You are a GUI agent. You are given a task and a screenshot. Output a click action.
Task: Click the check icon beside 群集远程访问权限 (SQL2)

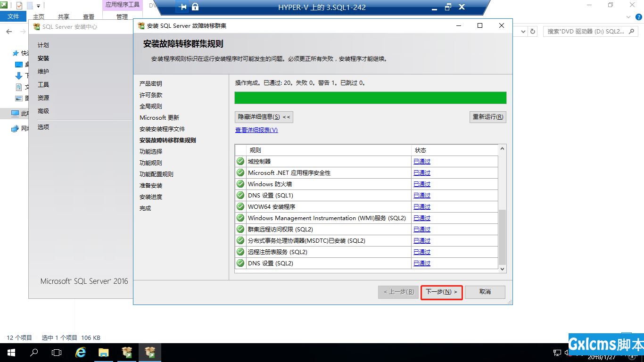click(x=240, y=229)
